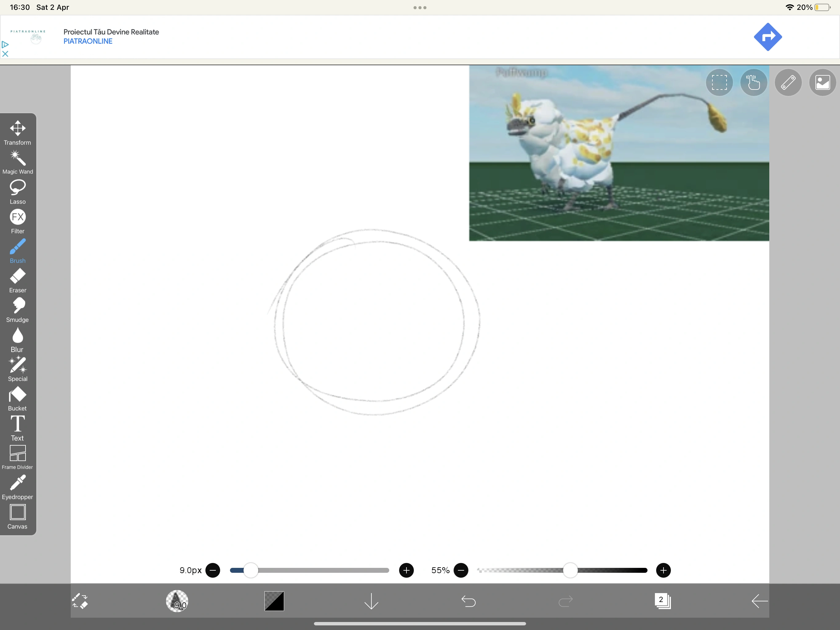Viewport: 840px width, 630px height.
Task: Toggle the selection area button
Action: (x=719, y=82)
